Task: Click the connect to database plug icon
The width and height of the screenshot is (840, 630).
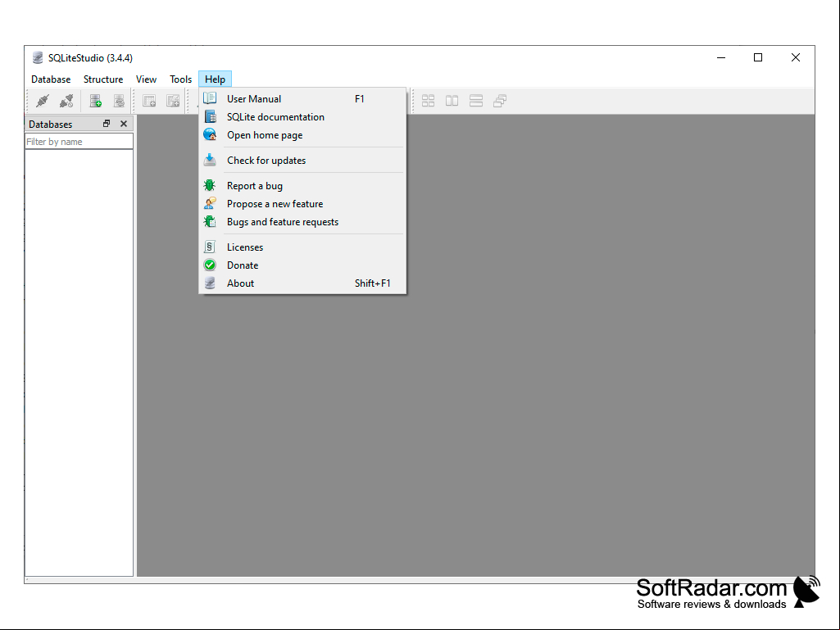Action: 43,101
